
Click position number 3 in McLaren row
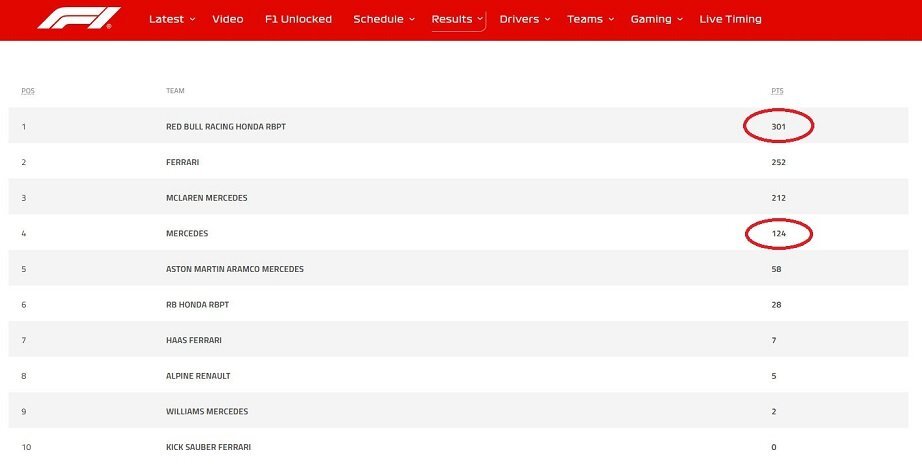24,198
